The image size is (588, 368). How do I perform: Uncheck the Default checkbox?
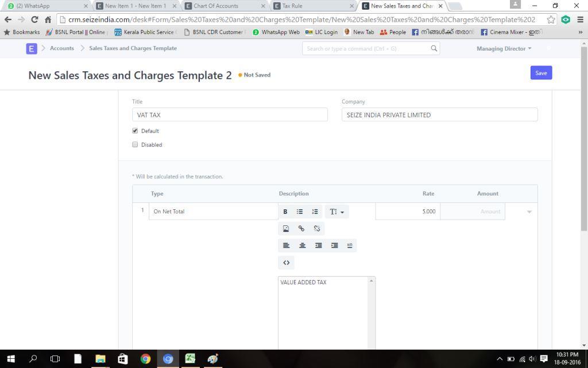pos(135,131)
